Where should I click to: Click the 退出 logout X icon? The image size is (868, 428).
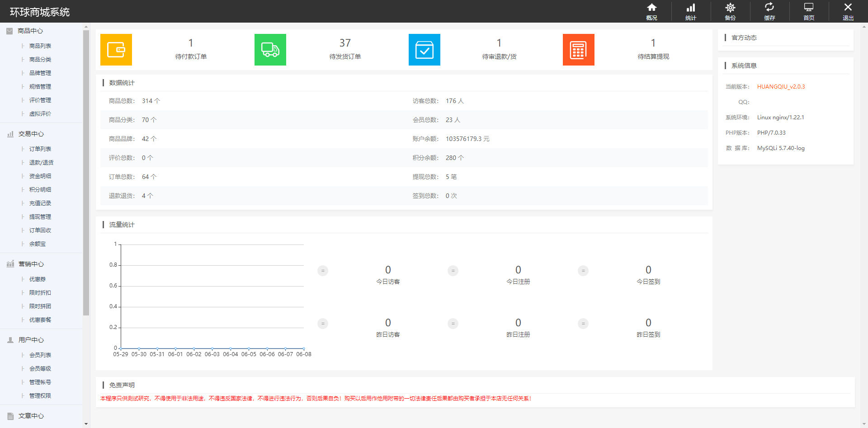(x=848, y=11)
